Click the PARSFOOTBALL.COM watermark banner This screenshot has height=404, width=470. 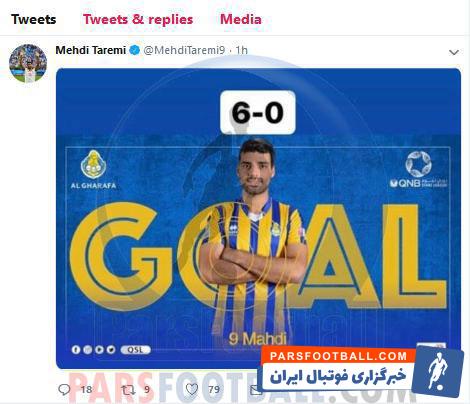tap(360, 371)
